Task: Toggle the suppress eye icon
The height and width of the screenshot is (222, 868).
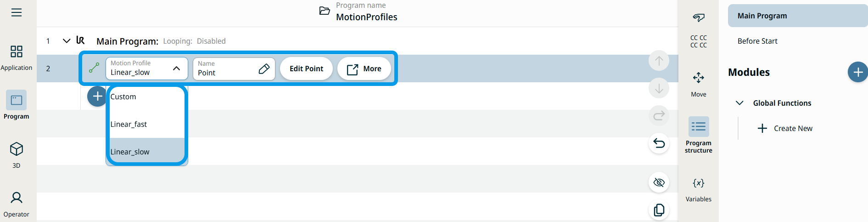Action: point(659,182)
